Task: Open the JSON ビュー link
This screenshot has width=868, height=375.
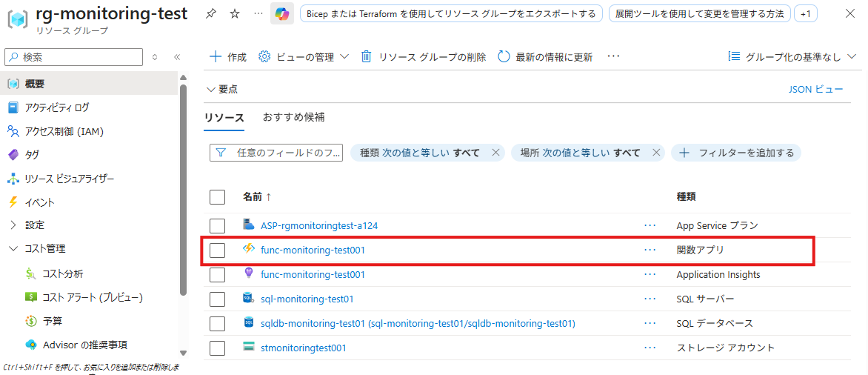Action: point(815,89)
